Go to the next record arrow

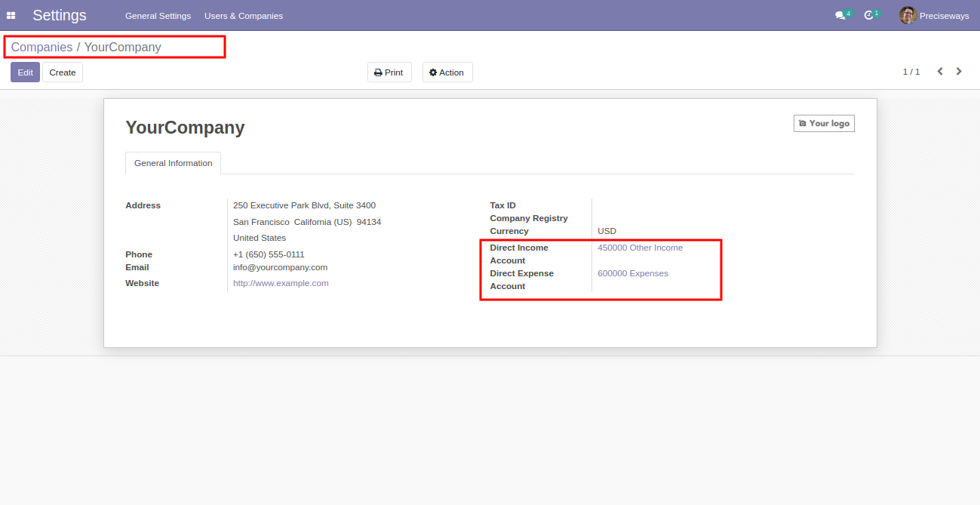coord(959,72)
